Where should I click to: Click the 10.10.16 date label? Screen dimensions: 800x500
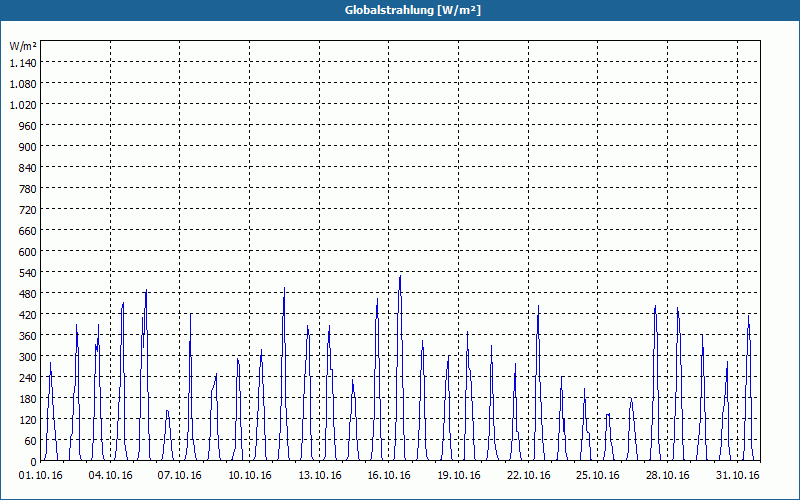coord(249,475)
